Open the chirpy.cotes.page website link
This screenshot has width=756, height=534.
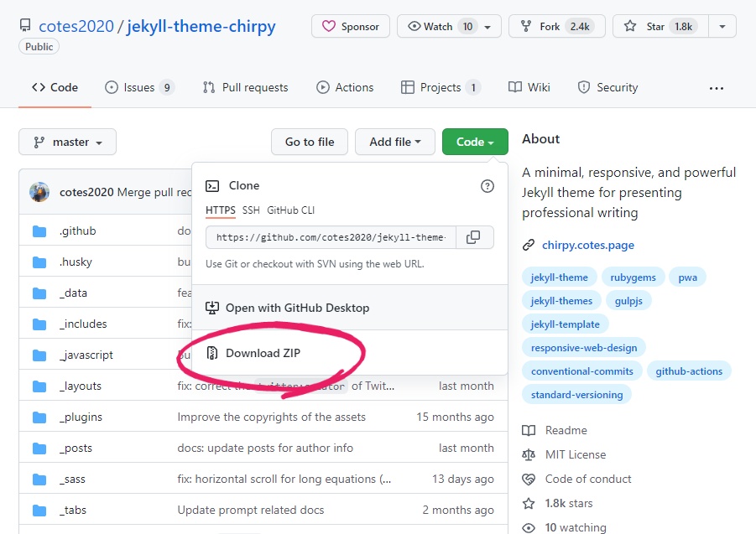587,245
